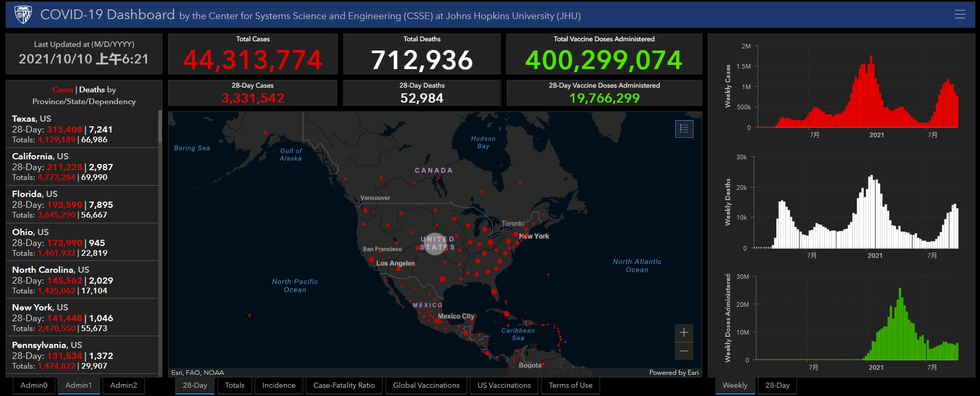Choose the New York, US list entry
The height and width of the screenshot is (396, 980).
click(82, 318)
